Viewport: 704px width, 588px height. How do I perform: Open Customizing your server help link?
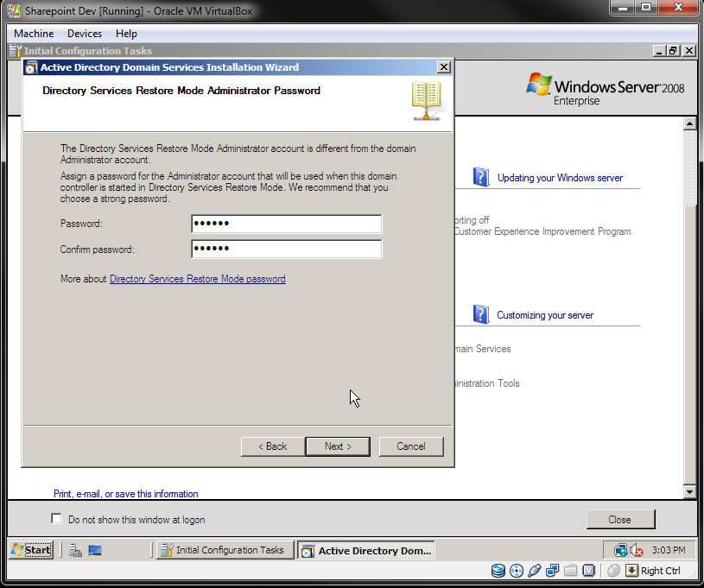[x=544, y=315]
